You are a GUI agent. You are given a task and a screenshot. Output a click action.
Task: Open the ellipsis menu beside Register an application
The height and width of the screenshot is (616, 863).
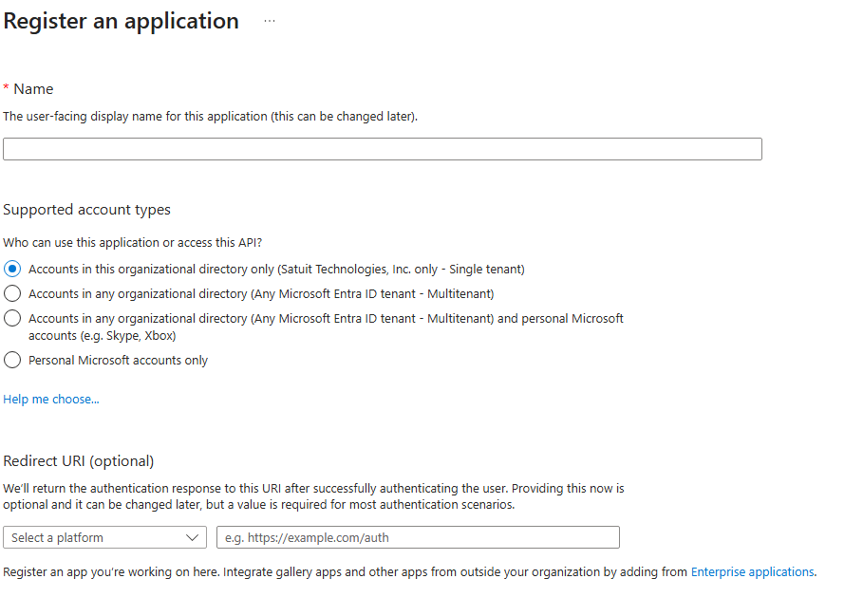pyautogui.click(x=269, y=21)
